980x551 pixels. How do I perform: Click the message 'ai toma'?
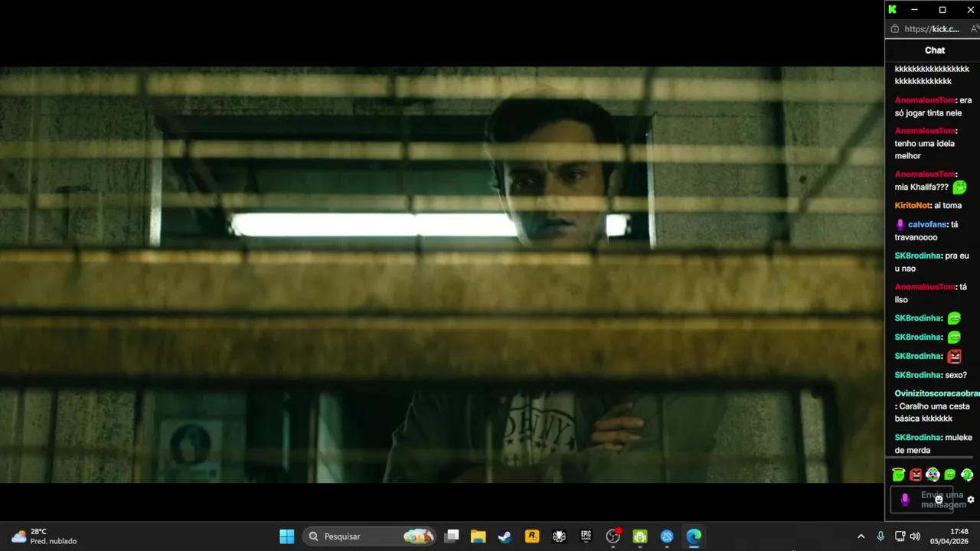[948, 205]
